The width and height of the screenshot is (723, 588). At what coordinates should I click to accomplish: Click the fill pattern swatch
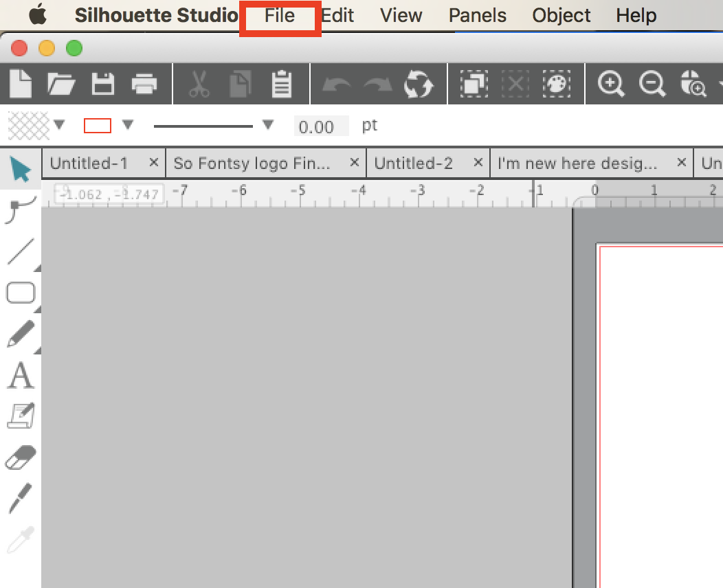tap(29, 125)
